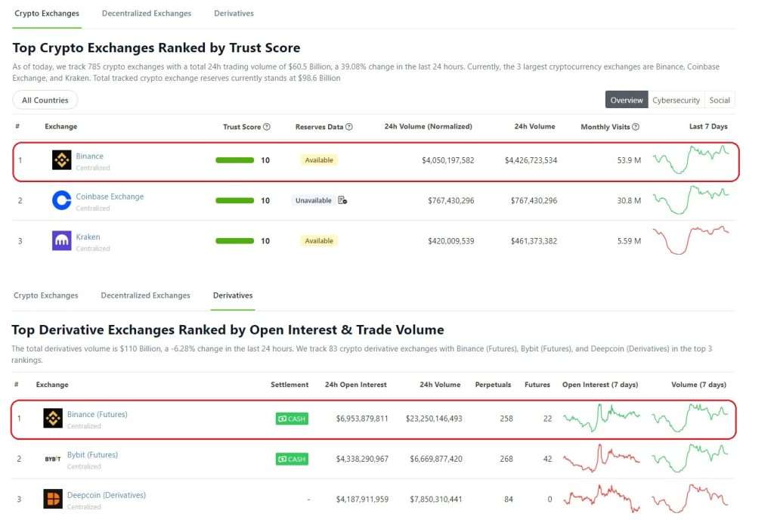Image resolution: width=774 pixels, height=532 pixels.
Task: Open the Kraken exchange link
Action: coord(88,237)
